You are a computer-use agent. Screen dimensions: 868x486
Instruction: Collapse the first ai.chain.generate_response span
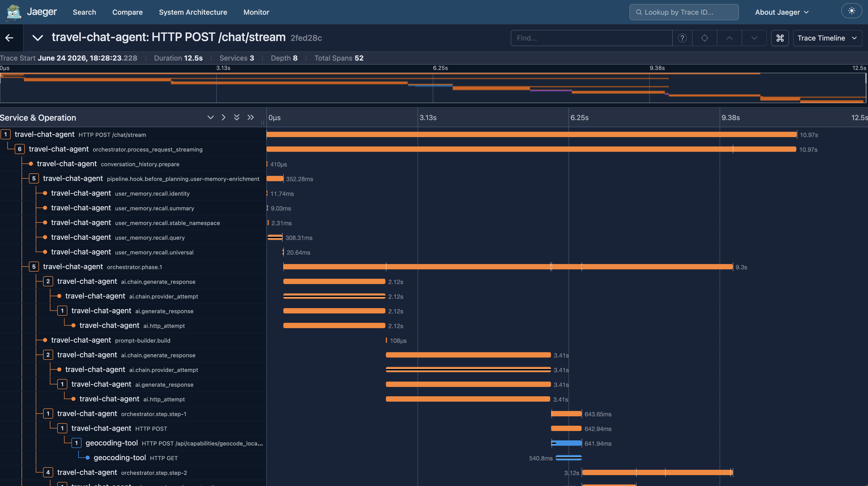(x=48, y=281)
